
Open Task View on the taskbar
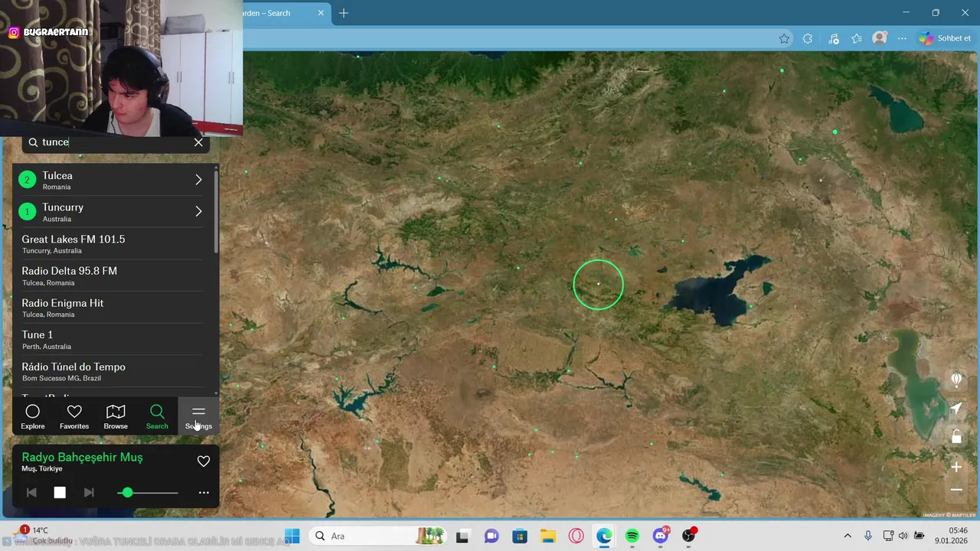click(462, 536)
